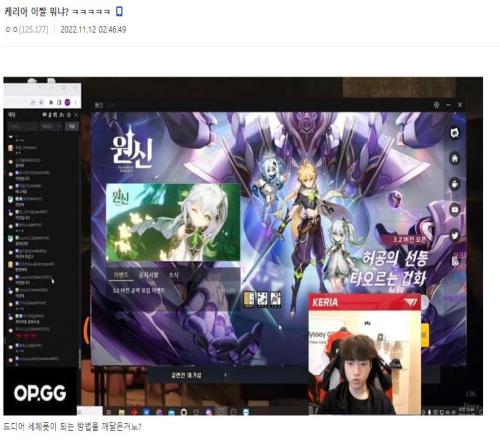The image size is (500, 440).
Task: Click the cafe cup community icon
Action: point(455,184)
